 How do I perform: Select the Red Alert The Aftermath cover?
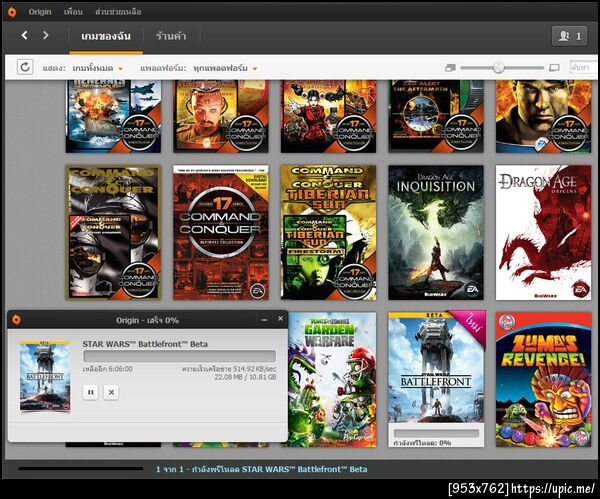pos(436,116)
